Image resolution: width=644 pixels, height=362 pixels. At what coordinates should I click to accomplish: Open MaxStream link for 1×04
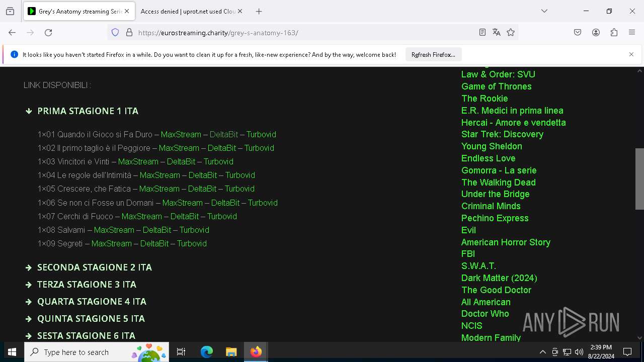[x=159, y=175]
